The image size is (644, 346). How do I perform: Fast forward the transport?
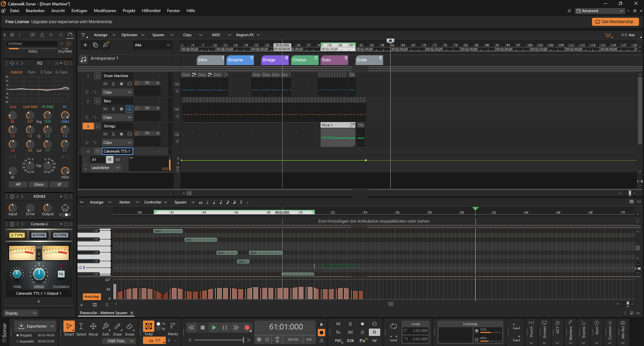point(236,328)
